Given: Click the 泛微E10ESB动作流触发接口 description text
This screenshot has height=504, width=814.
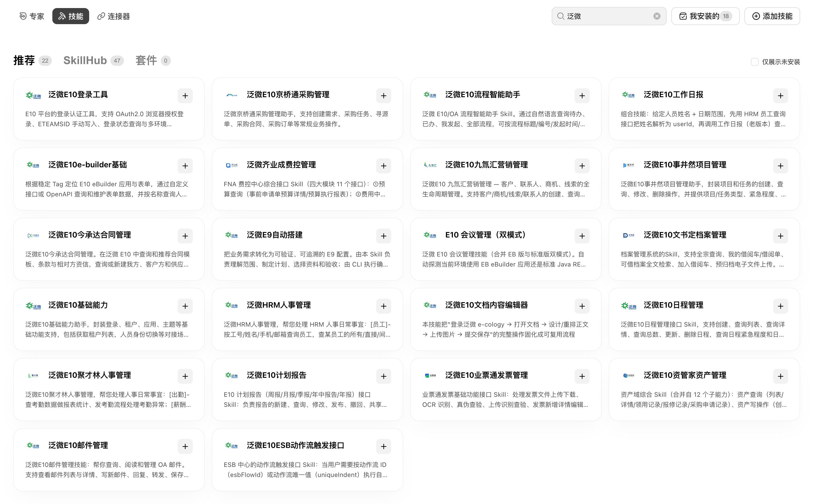Looking at the screenshot, I should 305,470.
